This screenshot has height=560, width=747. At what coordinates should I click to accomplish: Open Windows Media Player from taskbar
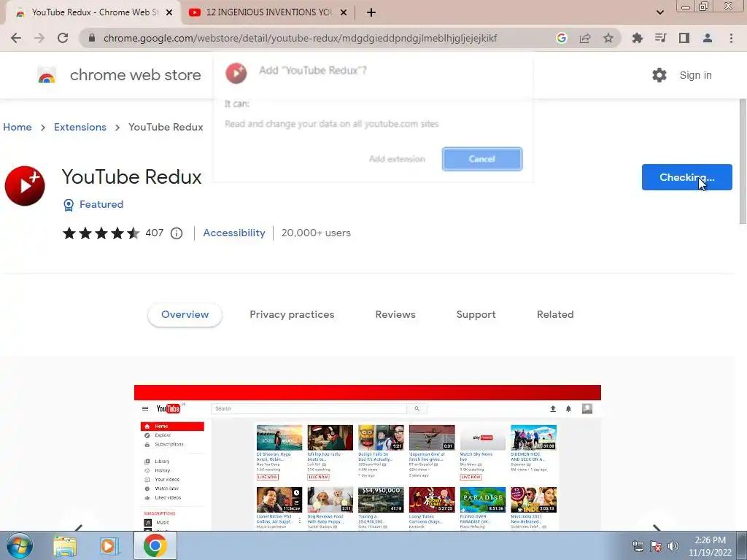pyautogui.click(x=109, y=546)
